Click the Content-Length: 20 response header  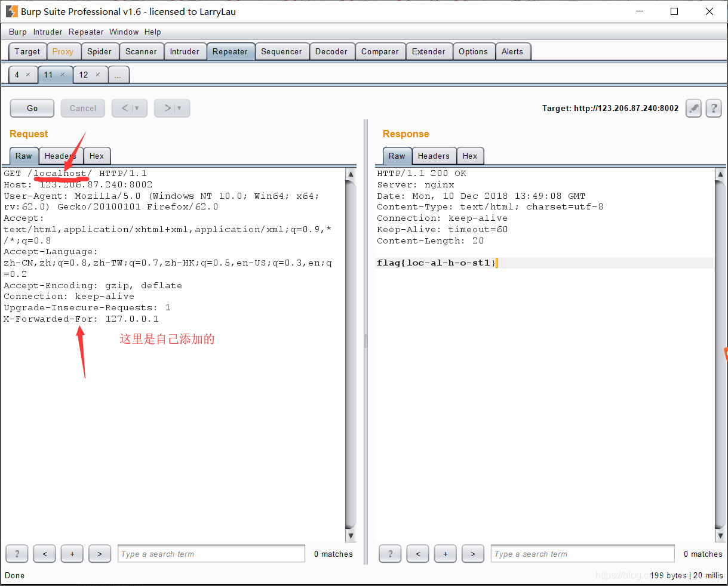pyautogui.click(x=431, y=241)
